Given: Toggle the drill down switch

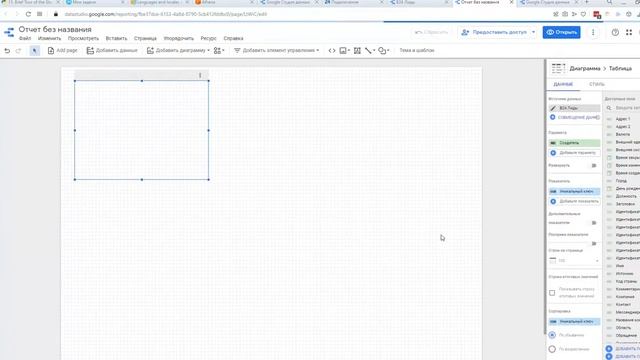Looking at the screenshot, I should point(593,166).
